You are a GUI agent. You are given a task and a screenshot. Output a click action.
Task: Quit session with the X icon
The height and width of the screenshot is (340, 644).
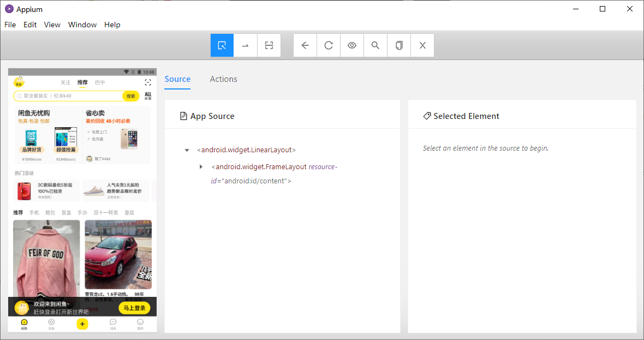coord(422,45)
